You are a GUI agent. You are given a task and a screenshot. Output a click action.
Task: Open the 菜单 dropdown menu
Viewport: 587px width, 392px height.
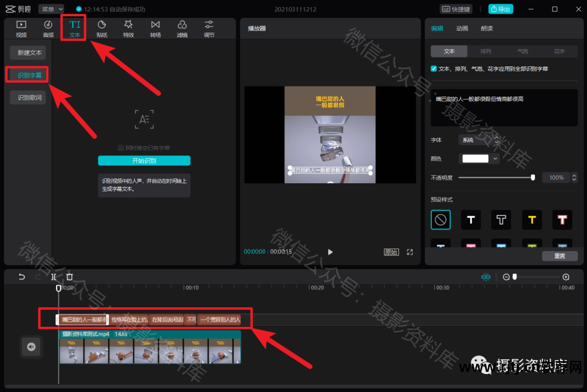[x=51, y=9]
